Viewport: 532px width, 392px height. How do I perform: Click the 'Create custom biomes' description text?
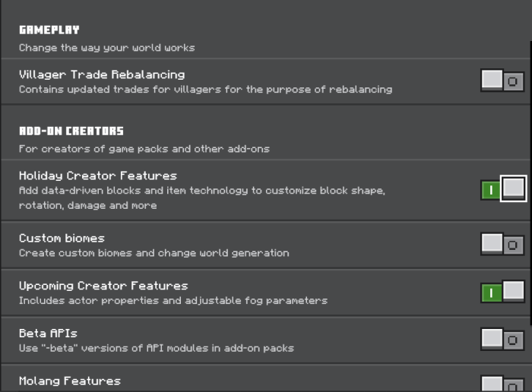click(x=154, y=253)
